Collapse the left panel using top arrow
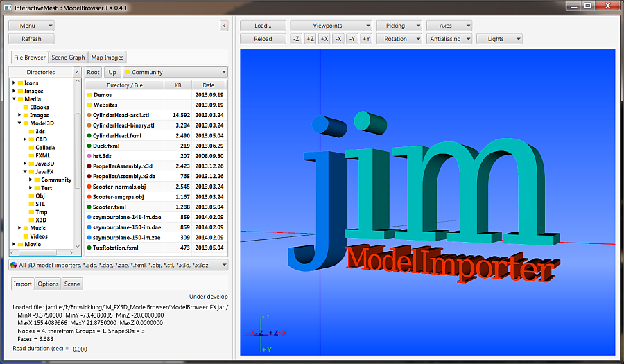This screenshot has width=624, height=364. 224,26
